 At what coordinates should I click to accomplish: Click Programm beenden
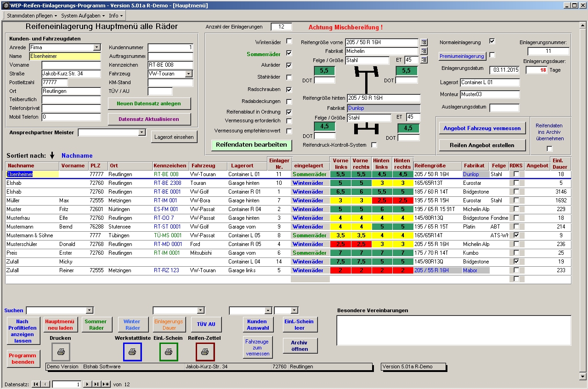click(x=23, y=359)
